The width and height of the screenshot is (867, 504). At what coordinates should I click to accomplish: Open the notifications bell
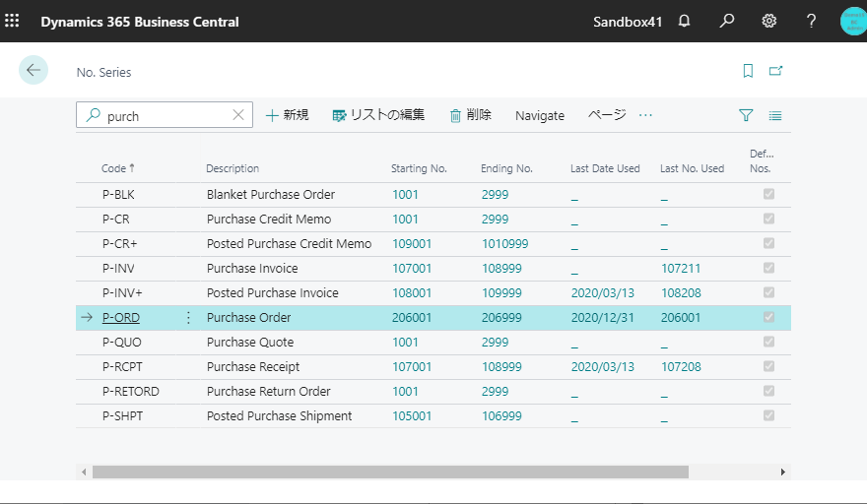684,21
